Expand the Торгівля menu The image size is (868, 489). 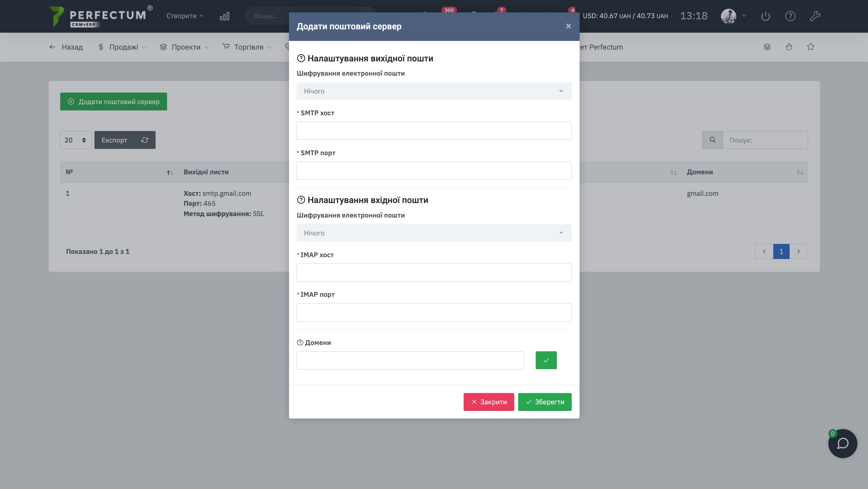pyautogui.click(x=247, y=47)
